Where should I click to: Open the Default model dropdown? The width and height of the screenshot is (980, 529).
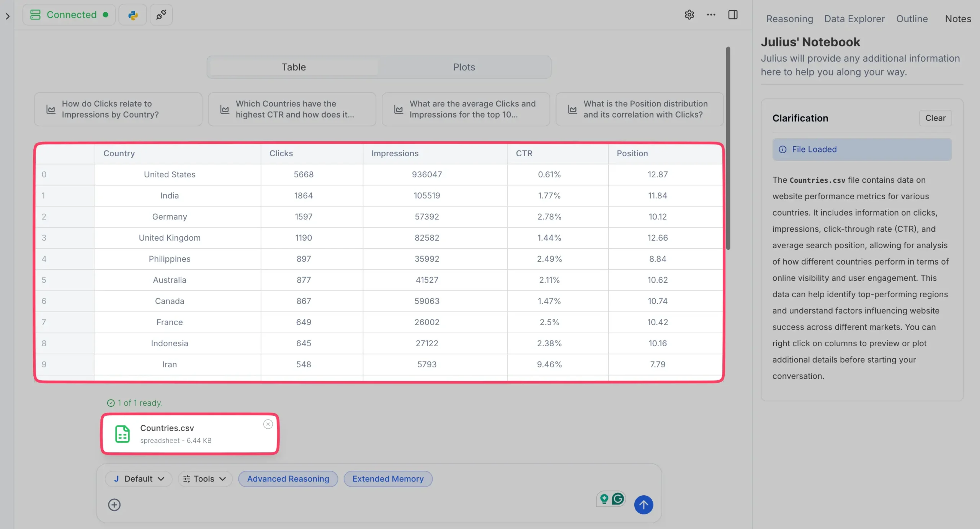(139, 479)
